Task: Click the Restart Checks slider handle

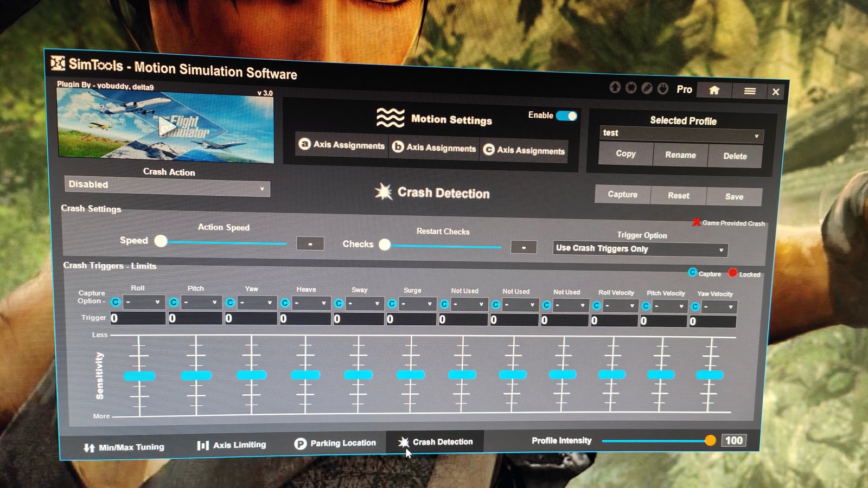Action: click(x=385, y=245)
